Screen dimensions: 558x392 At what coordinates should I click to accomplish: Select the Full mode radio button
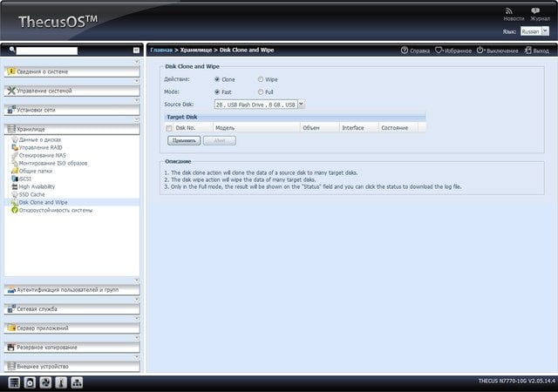(261, 91)
